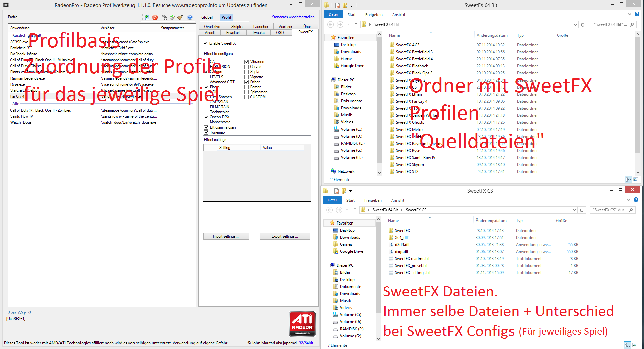644x349 pixels.
Task: Open help icon in SweetFX CS ribbon
Action: pyautogui.click(x=636, y=200)
